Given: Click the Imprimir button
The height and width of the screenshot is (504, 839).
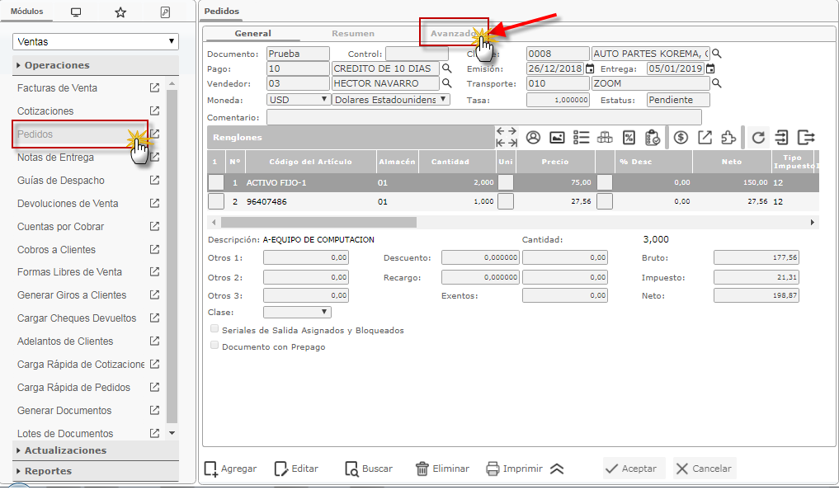Looking at the screenshot, I should tap(515, 469).
